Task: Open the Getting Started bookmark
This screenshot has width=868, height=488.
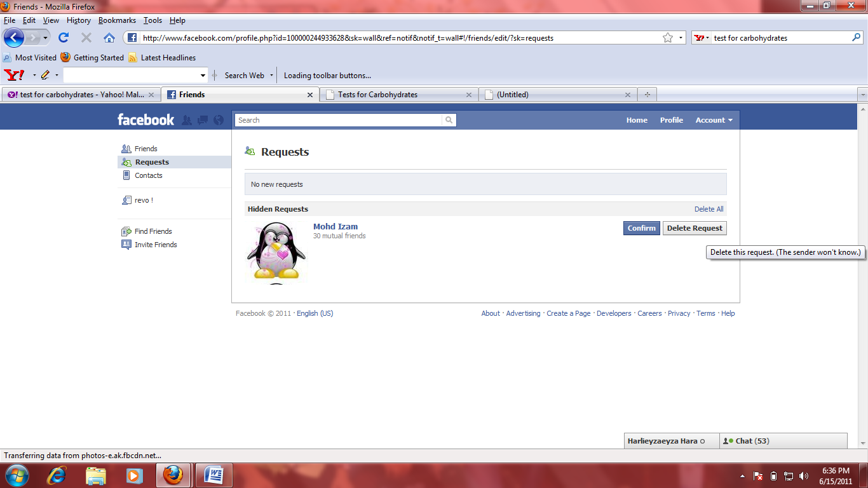Action: pos(93,57)
